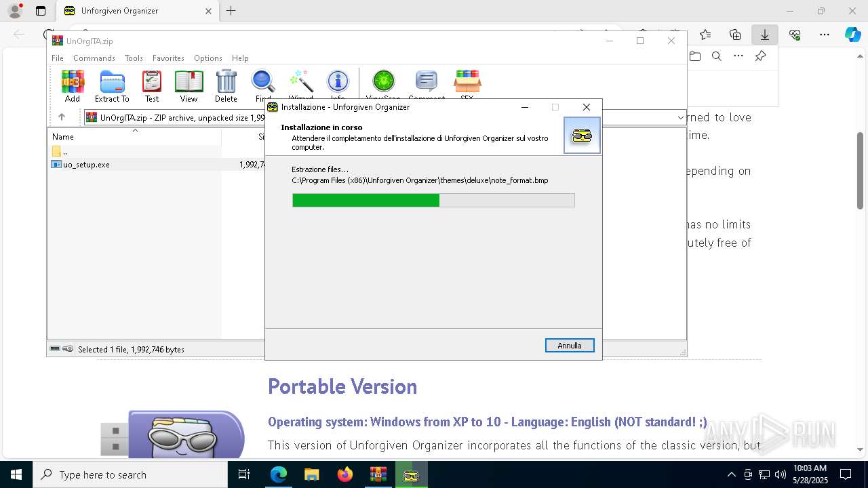
Task: Search downloads using magnifier icon
Action: [x=717, y=56]
